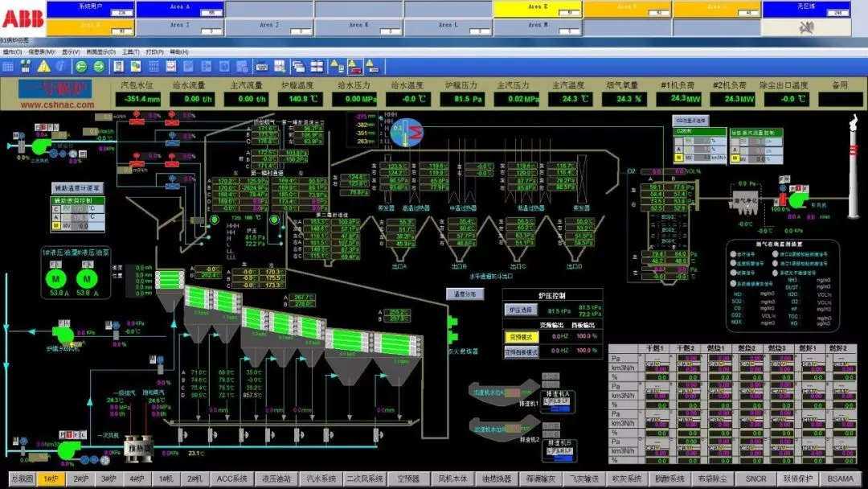
Task: Silence alarms using the muted speaker icon
Action: pyautogui.click(x=807, y=27)
